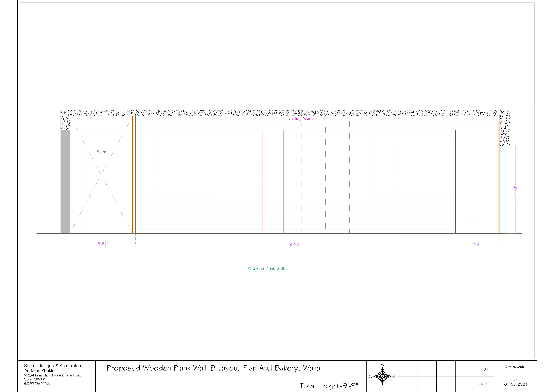Viewport: 555px width, 392px height.
Task: Click the 'N' letter on the compass
Action: click(393, 376)
